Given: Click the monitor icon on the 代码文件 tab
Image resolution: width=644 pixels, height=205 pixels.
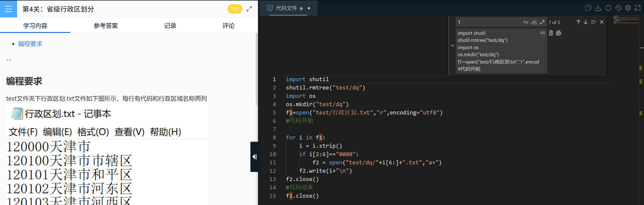Looking at the screenshot, I should click(x=270, y=8).
